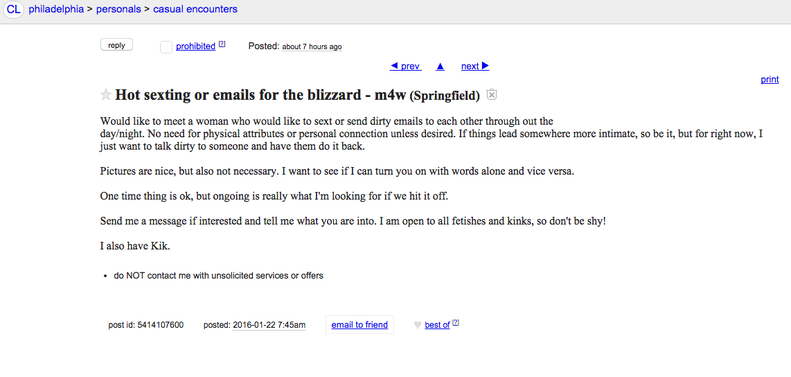The image size is (791, 377).
Task: Click the email to friend button
Action: 360,325
